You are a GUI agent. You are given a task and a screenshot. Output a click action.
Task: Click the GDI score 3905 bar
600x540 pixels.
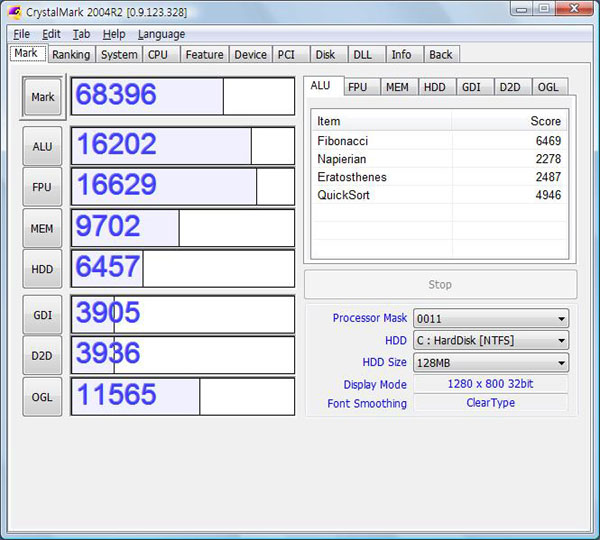click(183, 315)
